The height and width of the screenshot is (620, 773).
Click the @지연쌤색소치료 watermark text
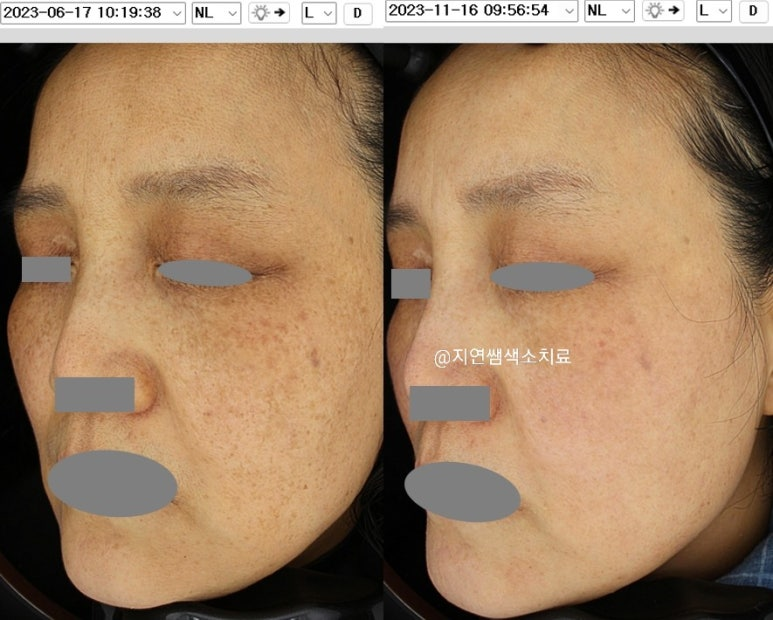[x=502, y=356]
